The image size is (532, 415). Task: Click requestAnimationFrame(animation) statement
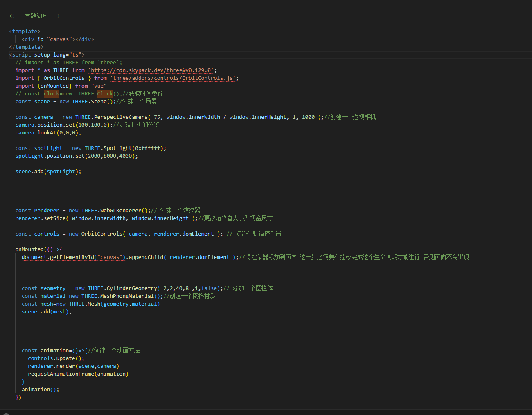[x=78, y=374]
